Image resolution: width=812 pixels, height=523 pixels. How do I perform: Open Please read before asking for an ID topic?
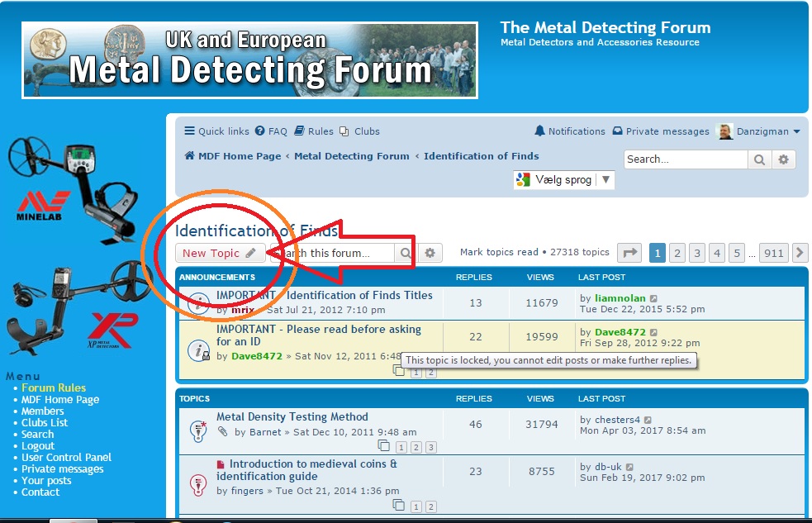(319, 335)
